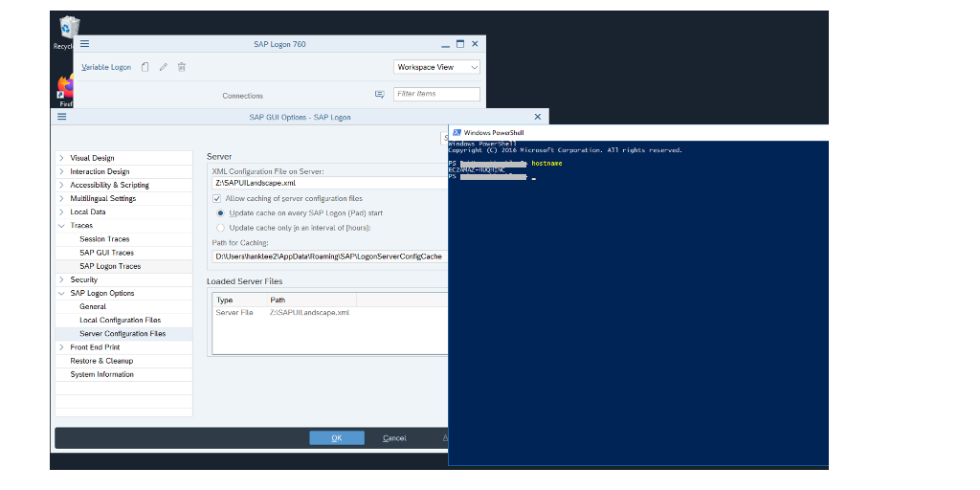Click the Multilingual Settings label in the tree
This screenshot has height=490, width=980.
click(103, 198)
